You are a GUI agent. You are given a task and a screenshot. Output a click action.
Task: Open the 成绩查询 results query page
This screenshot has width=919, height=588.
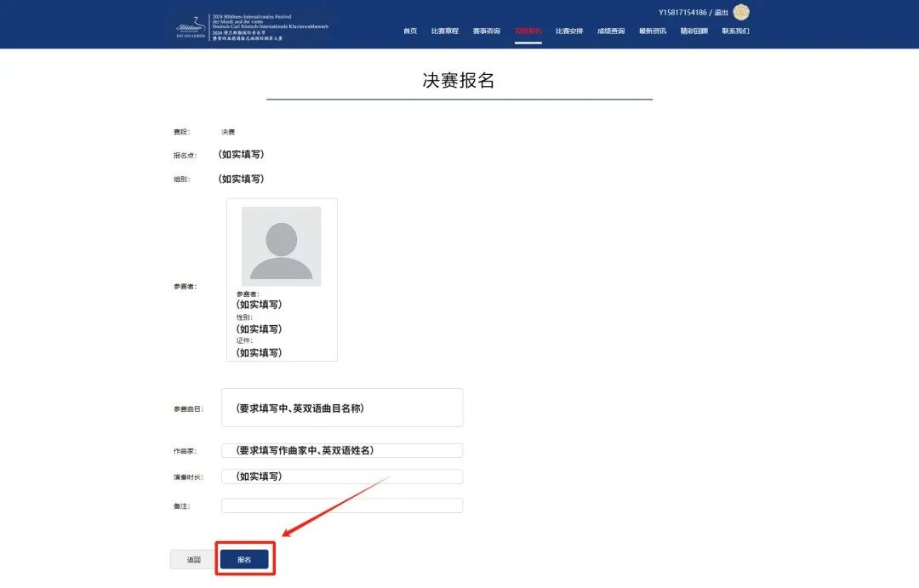(611, 31)
